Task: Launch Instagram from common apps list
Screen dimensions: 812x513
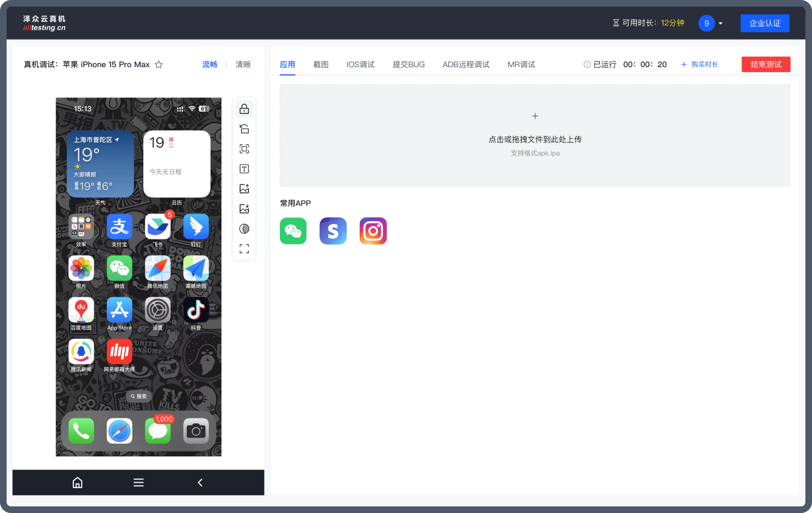Action: (x=373, y=231)
